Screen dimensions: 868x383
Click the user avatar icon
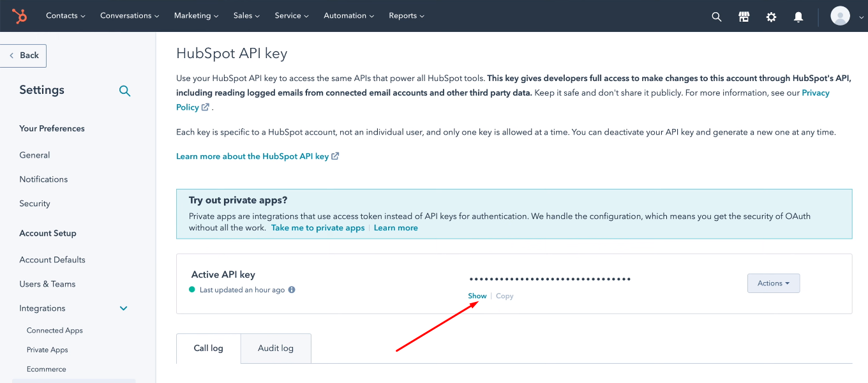pos(840,16)
